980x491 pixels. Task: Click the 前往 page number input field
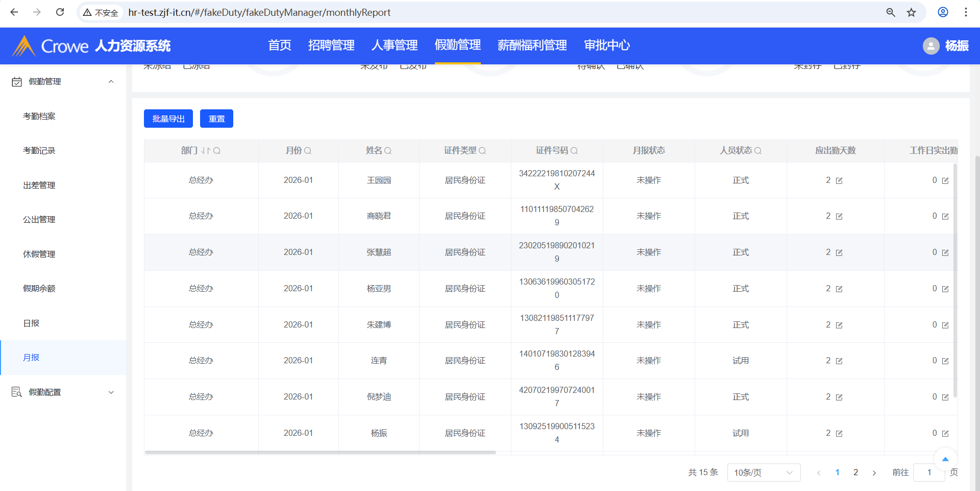pyautogui.click(x=929, y=473)
